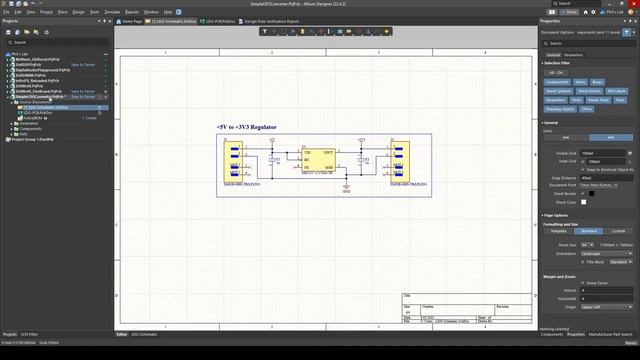Select the Template formatting button
640x360 pixels.
click(558, 231)
